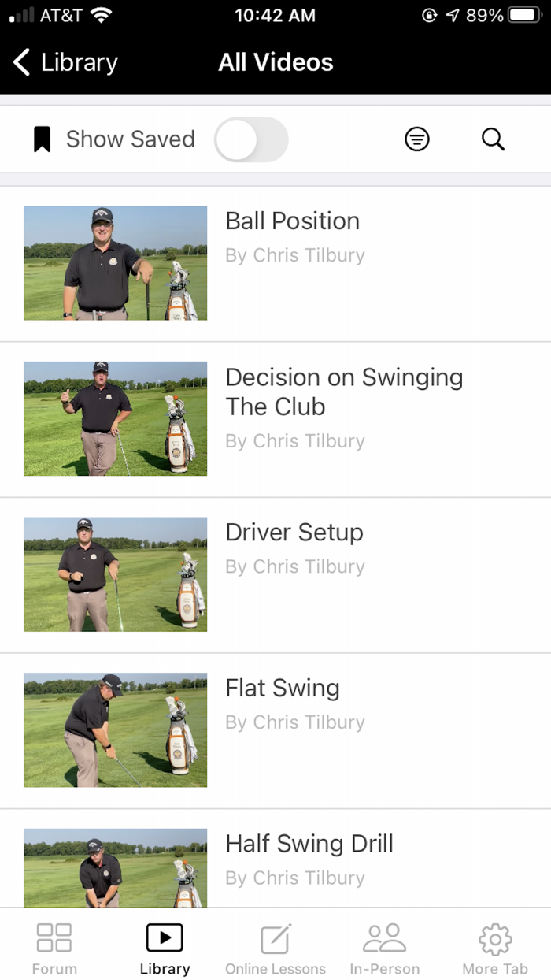Open the Flat Swing video thumbnail
The height and width of the screenshot is (980, 551).
tap(115, 729)
